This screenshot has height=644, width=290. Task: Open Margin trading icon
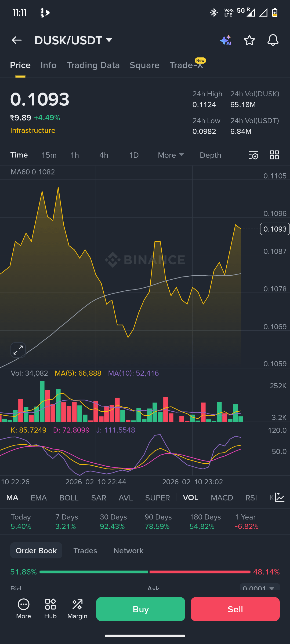77,609
